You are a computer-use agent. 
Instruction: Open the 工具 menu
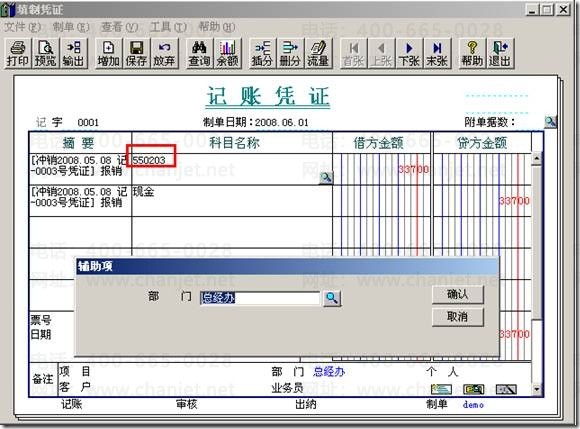[168, 27]
